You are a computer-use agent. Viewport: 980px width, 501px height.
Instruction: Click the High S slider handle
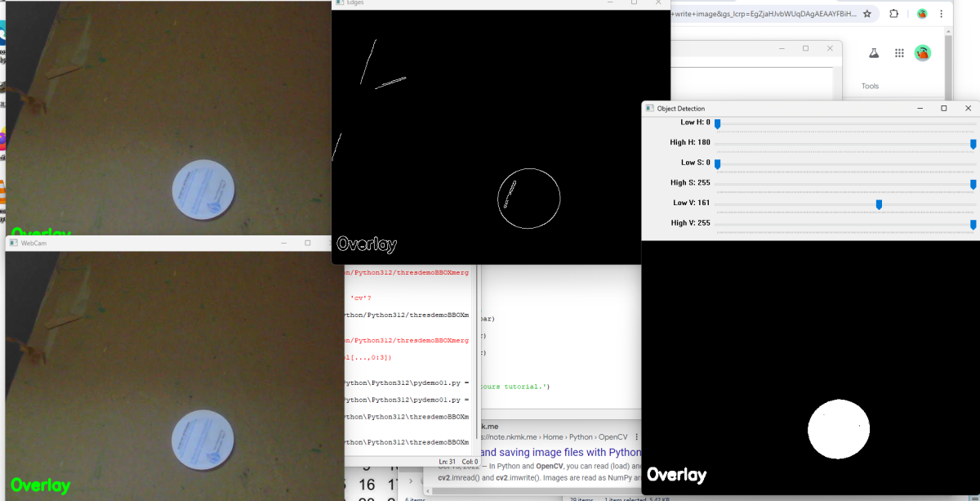coord(973,184)
